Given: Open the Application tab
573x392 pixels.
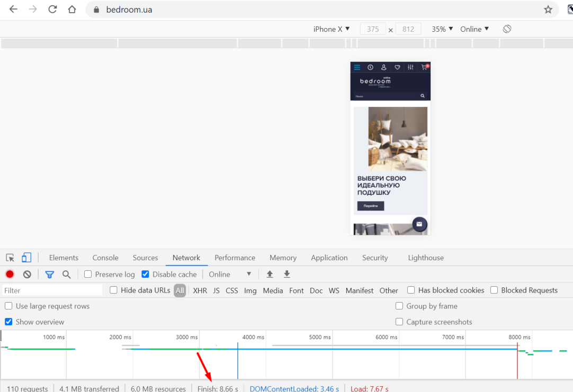Looking at the screenshot, I should (329, 258).
